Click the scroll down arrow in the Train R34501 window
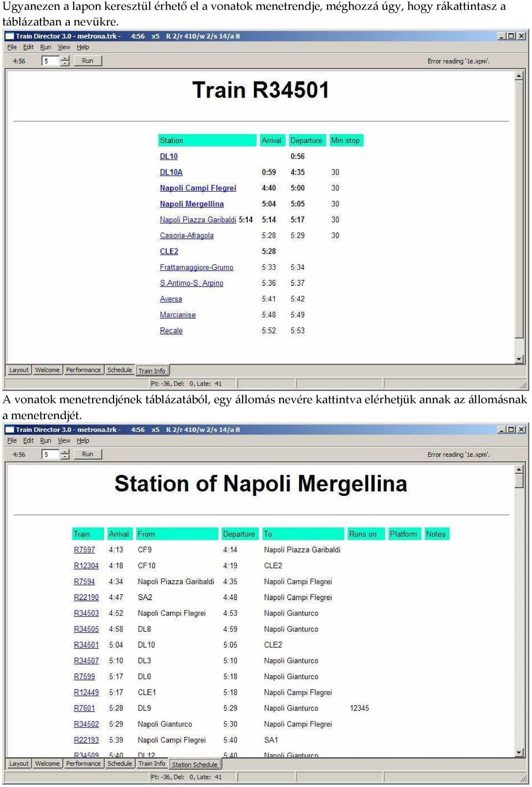This screenshot has height=787, width=532. (519, 359)
